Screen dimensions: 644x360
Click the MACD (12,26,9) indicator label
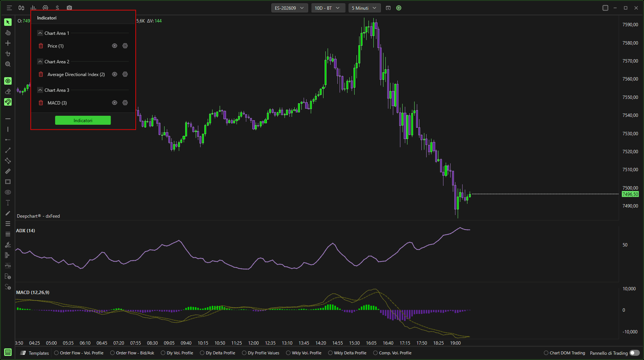(x=33, y=292)
